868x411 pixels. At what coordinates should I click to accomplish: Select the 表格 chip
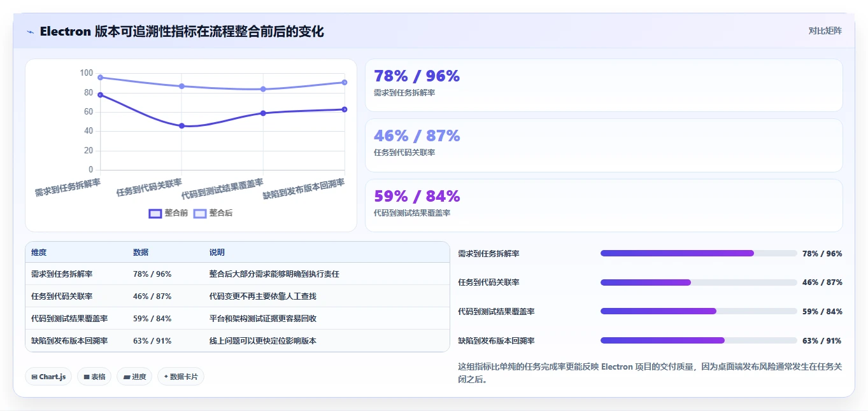[x=94, y=377]
